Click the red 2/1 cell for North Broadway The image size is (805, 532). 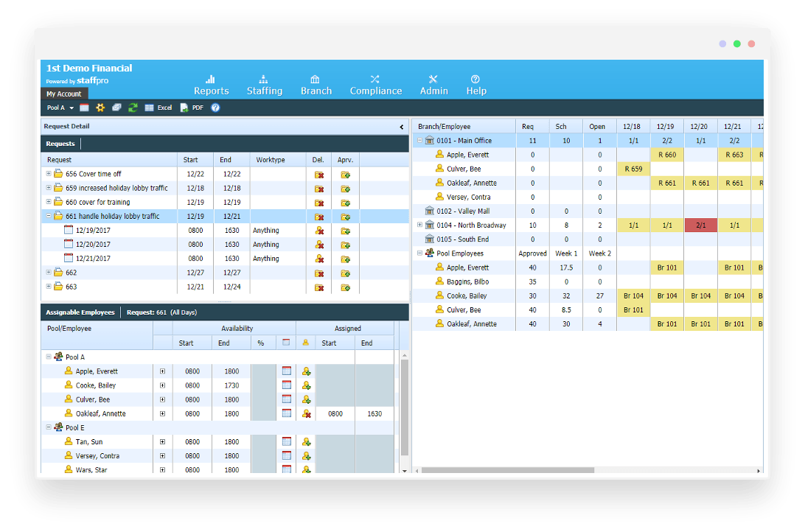[701, 225]
